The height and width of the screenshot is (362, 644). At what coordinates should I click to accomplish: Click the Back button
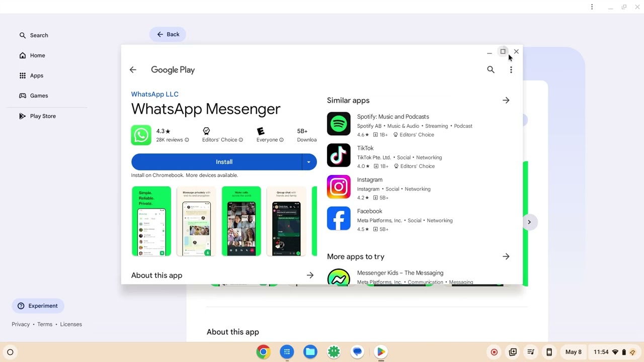pos(168,34)
